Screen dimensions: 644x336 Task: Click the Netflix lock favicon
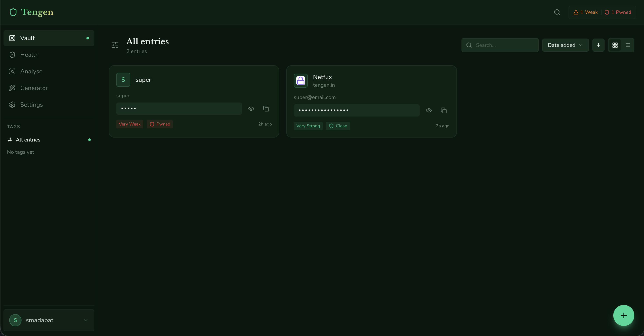click(x=301, y=80)
